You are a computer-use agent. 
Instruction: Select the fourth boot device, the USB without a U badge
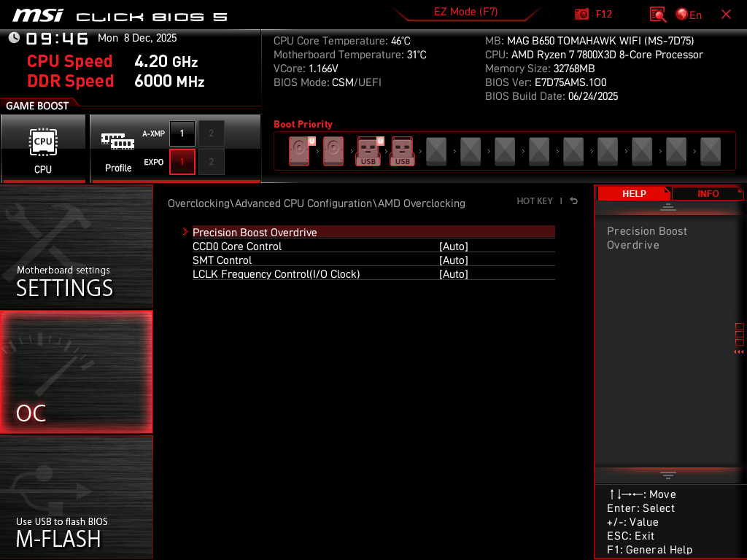(402, 151)
